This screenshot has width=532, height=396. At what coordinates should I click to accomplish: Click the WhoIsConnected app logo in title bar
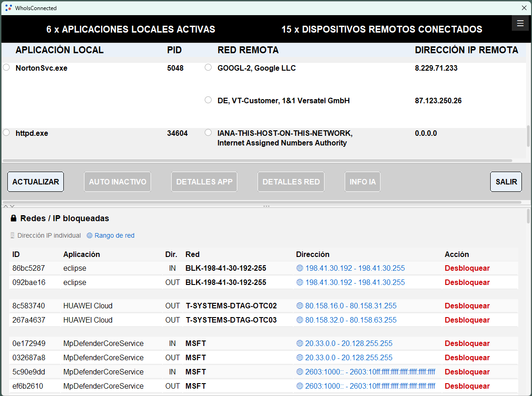[8, 8]
